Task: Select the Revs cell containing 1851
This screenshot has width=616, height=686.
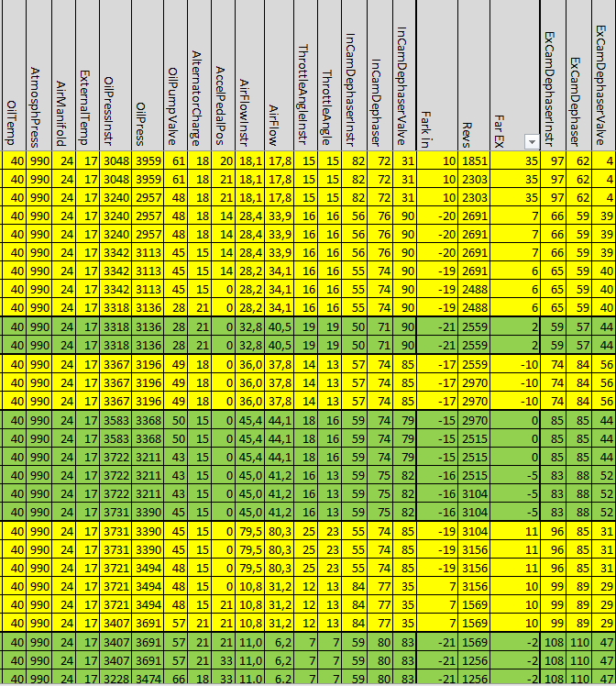Action: click(x=475, y=160)
